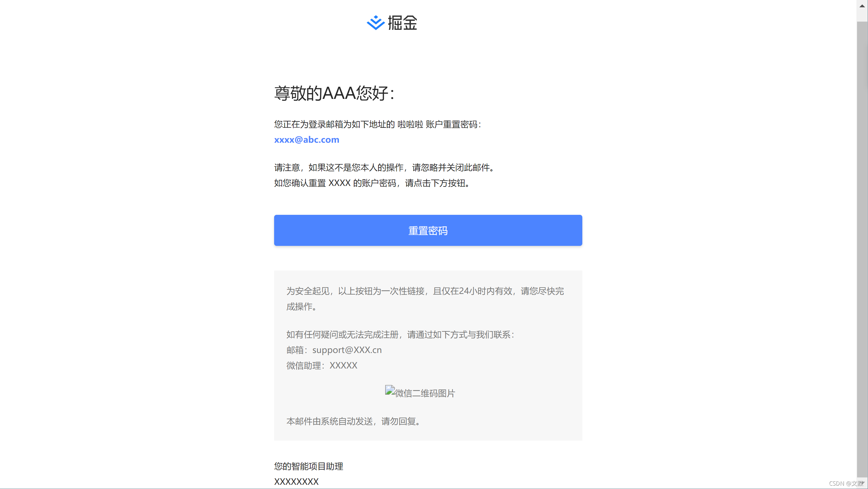Click the scrollbar up arrow
The height and width of the screenshot is (489, 868).
coord(862,6)
